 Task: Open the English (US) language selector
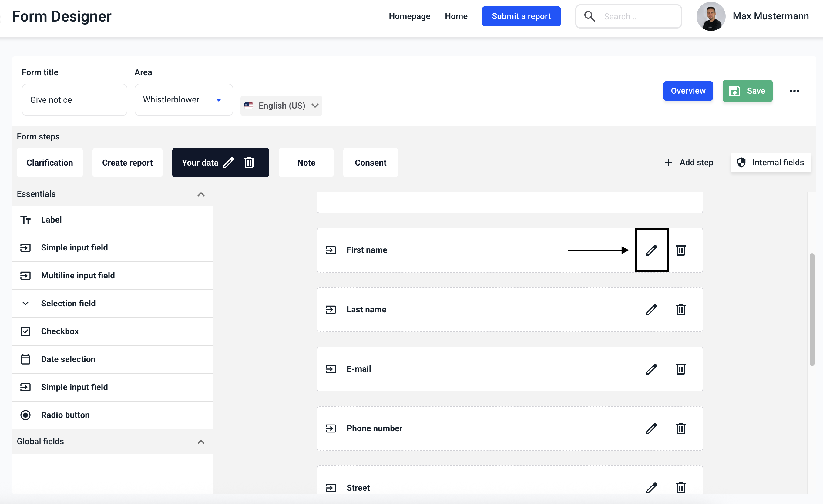[281, 106]
